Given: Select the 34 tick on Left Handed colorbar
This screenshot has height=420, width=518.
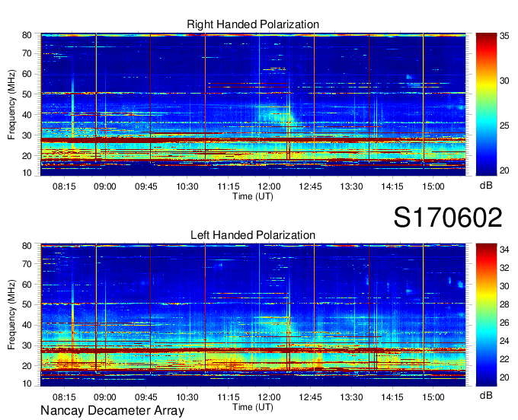Looking at the screenshot, I should click(x=504, y=250).
